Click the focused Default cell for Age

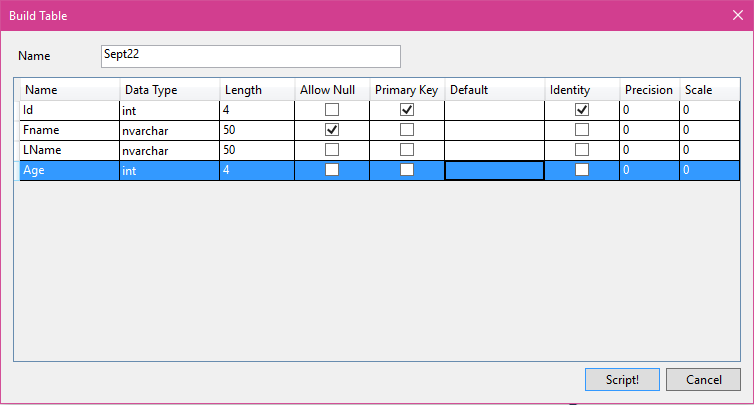tap(494, 170)
